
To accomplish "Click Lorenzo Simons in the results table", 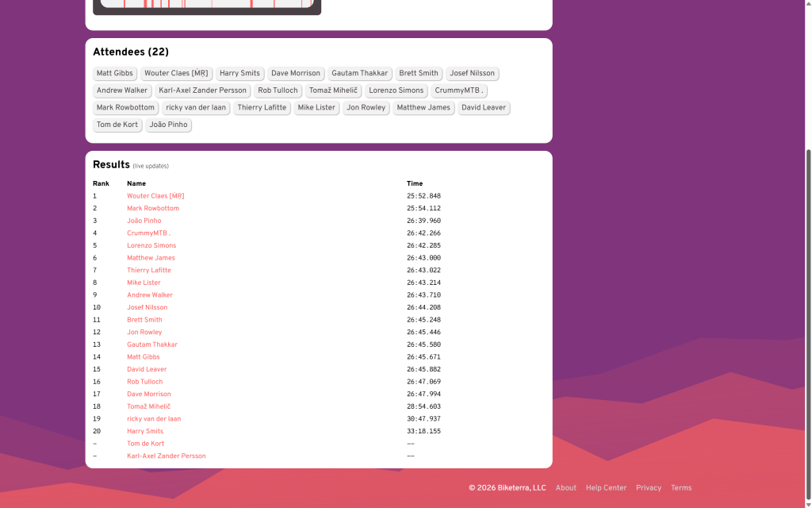I will (151, 246).
